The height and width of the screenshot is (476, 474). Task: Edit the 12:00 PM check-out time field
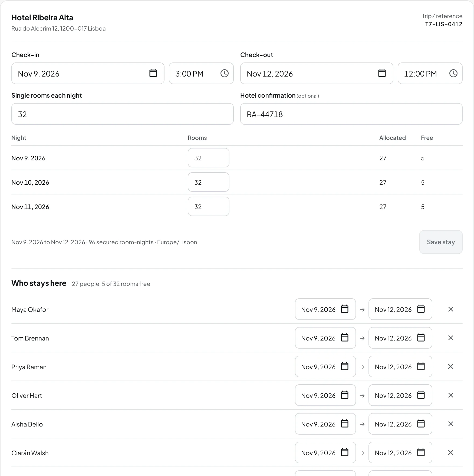pyautogui.click(x=430, y=73)
